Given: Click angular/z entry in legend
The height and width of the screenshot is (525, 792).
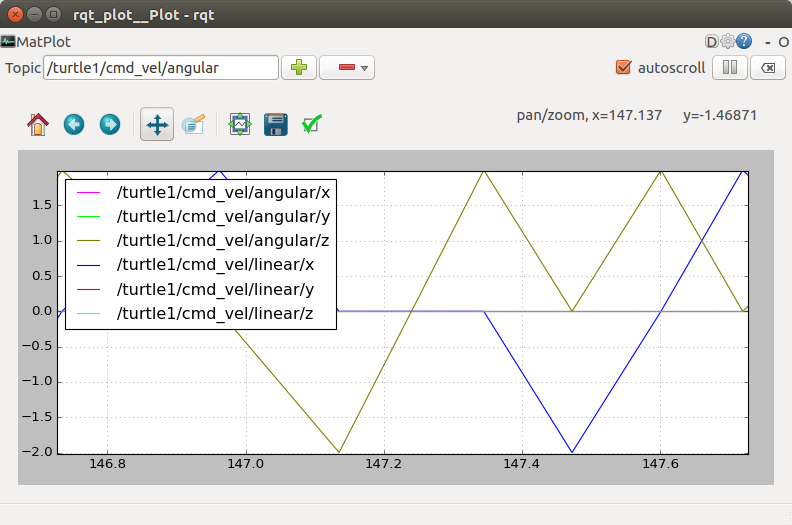Looking at the screenshot, I should [222, 240].
